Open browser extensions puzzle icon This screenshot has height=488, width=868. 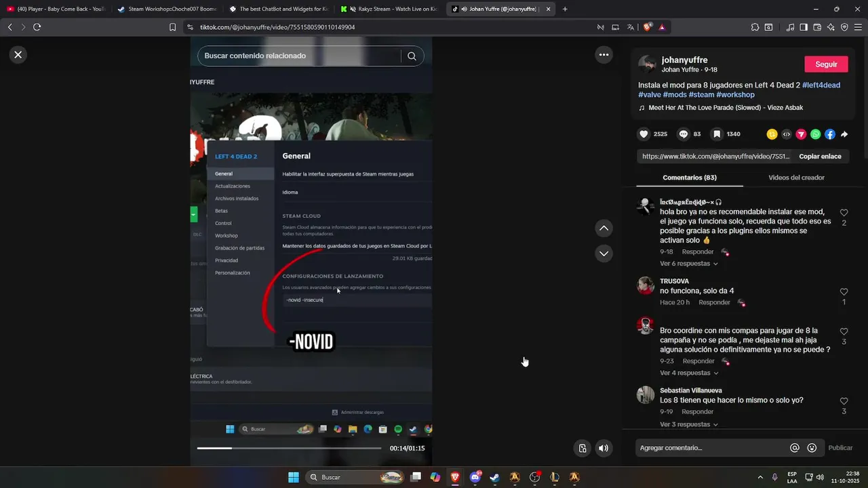coord(755,27)
